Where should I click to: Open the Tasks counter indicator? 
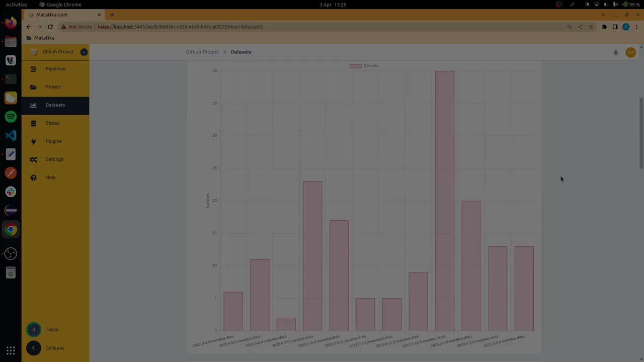click(x=34, y=330)
